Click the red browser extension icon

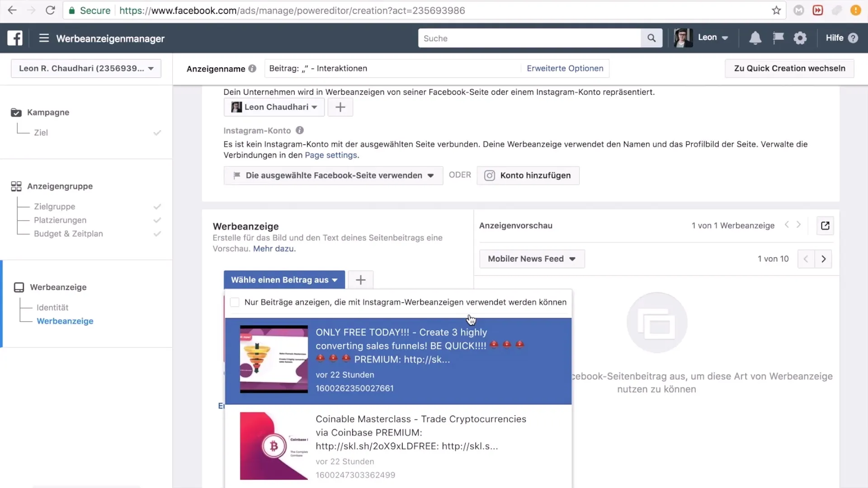[817, 10]
